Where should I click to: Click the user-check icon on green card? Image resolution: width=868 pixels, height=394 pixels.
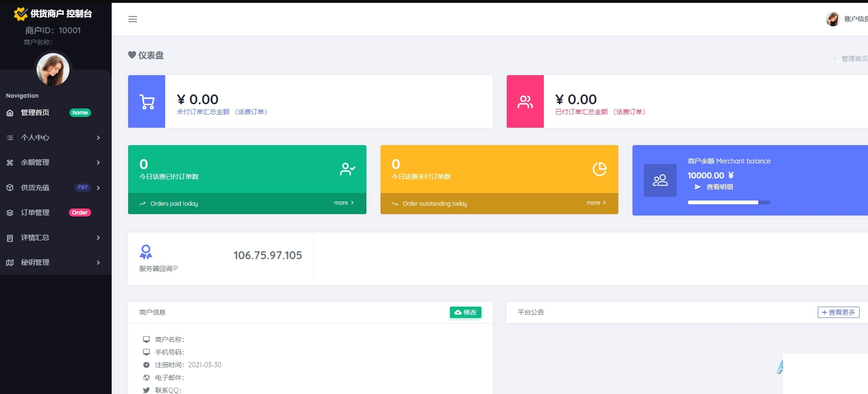[347, 169]
